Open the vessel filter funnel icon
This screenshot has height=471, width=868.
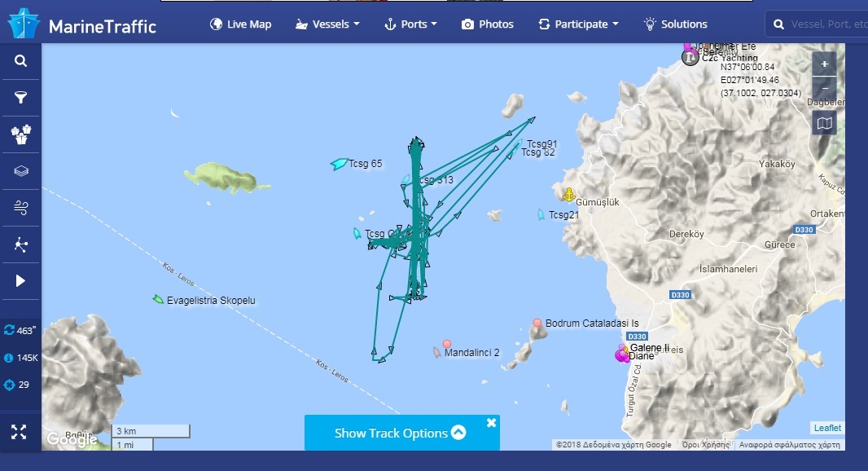[x=20, y=98]
